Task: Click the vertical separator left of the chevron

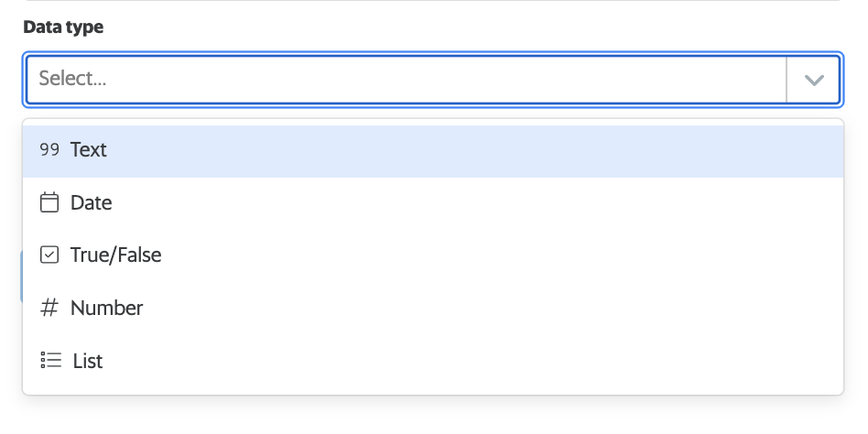Action: click(x=787, y=79)
